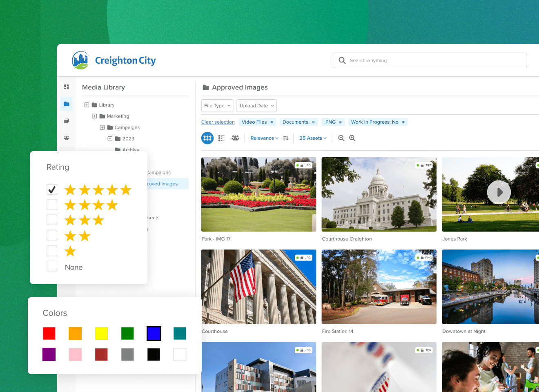Remove the .PNG filter
Image resolution: width=539 pixels, height=392 pixels.
click(x=340, y=122)
